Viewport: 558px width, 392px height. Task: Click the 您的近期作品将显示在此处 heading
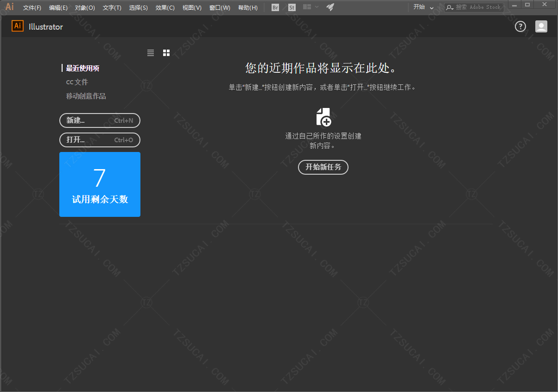(322, 69)
